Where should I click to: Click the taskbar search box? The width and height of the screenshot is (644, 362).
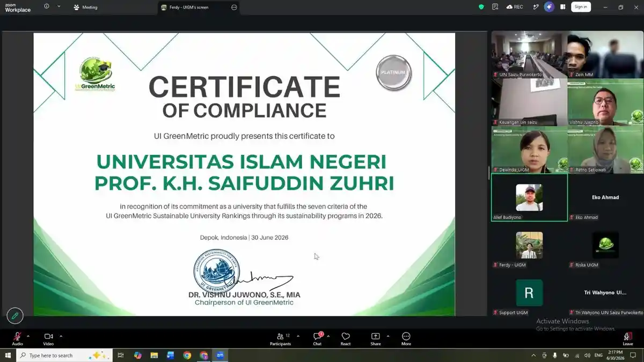pyautogui.click(x=64, y=355)
